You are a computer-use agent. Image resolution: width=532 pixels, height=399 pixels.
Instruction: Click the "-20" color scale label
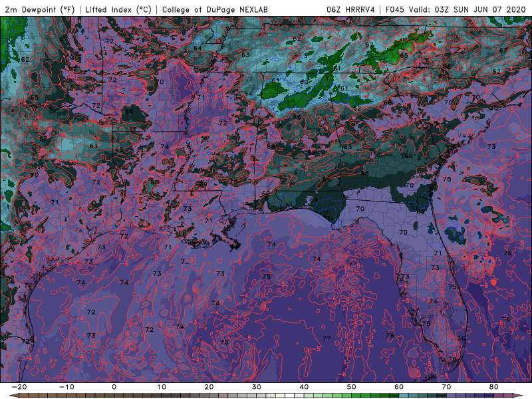(x=19, y=387)
